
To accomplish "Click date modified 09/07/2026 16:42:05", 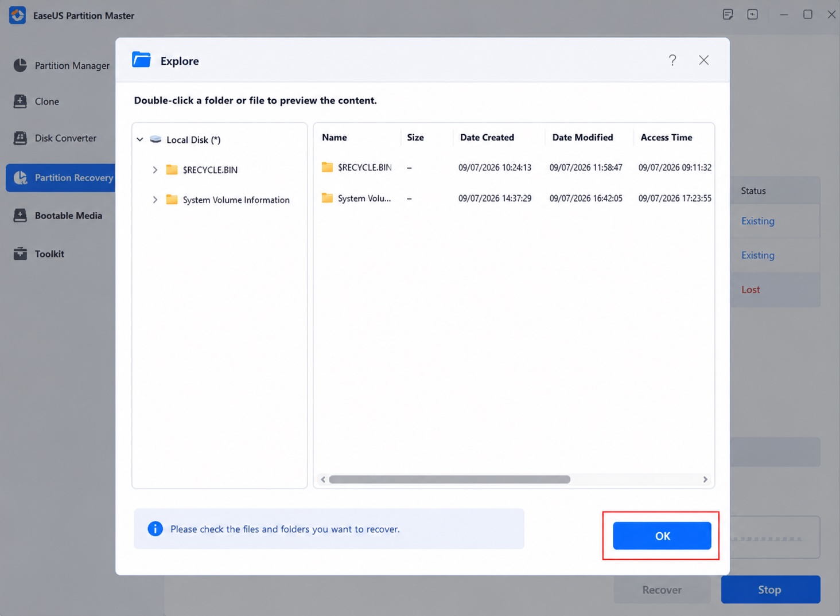I will 586,198.
